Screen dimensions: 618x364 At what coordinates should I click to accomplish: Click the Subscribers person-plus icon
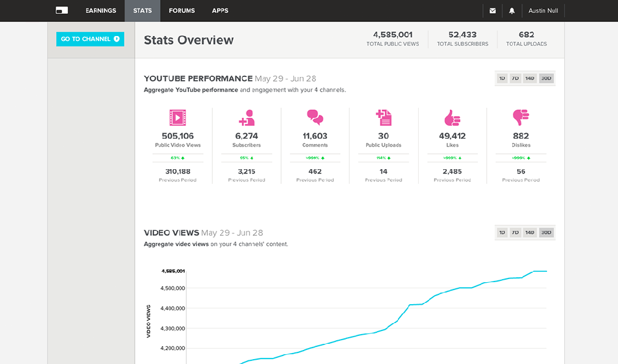(x=246, y=117)
